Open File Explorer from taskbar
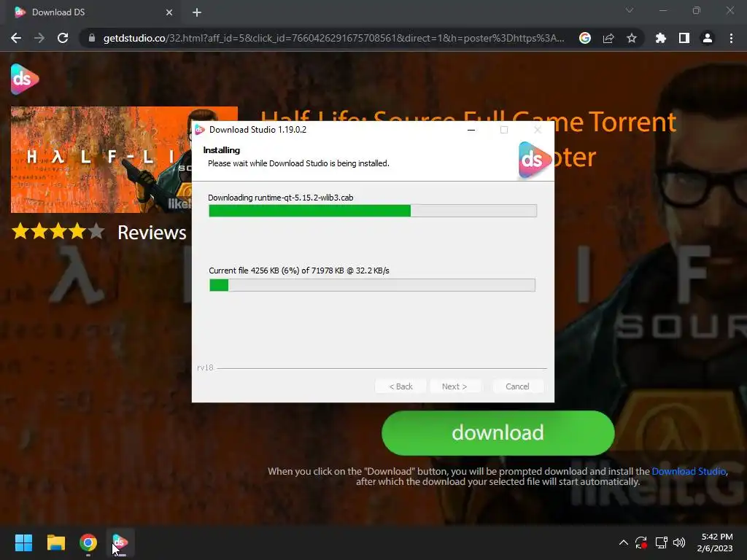 pyautogui.click(x=55, y=542)
